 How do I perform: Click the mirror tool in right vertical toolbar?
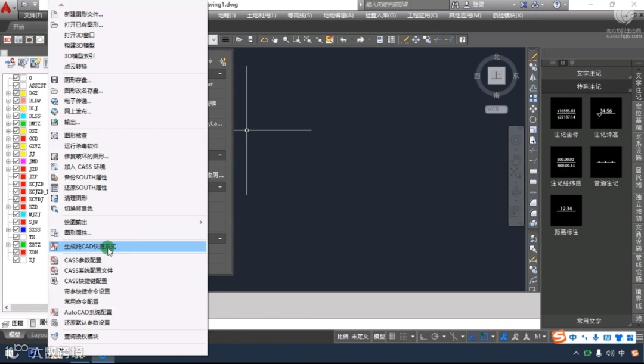(532, 77)
